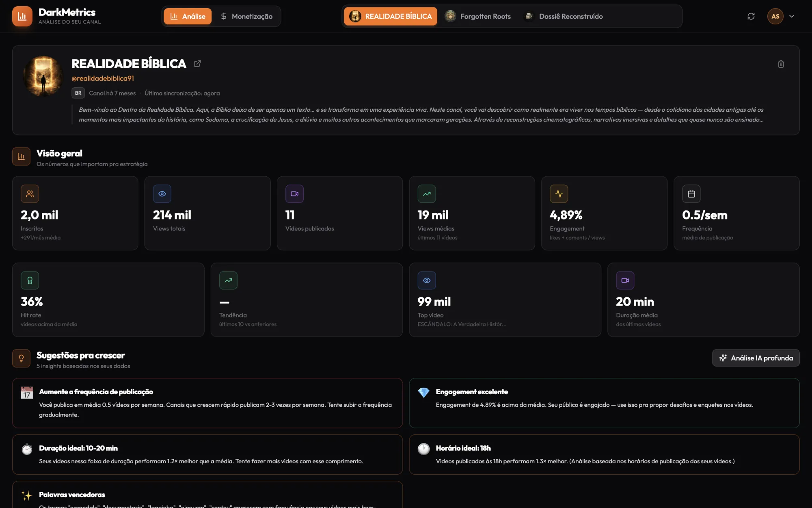
Task: Open the Monetização tab
Action: click(246, 16)
